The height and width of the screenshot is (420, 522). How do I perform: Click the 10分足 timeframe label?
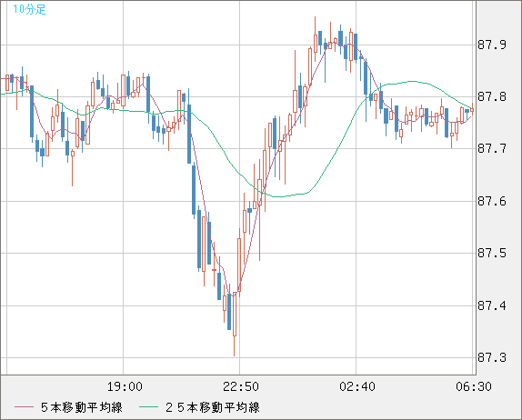(29, 9)
